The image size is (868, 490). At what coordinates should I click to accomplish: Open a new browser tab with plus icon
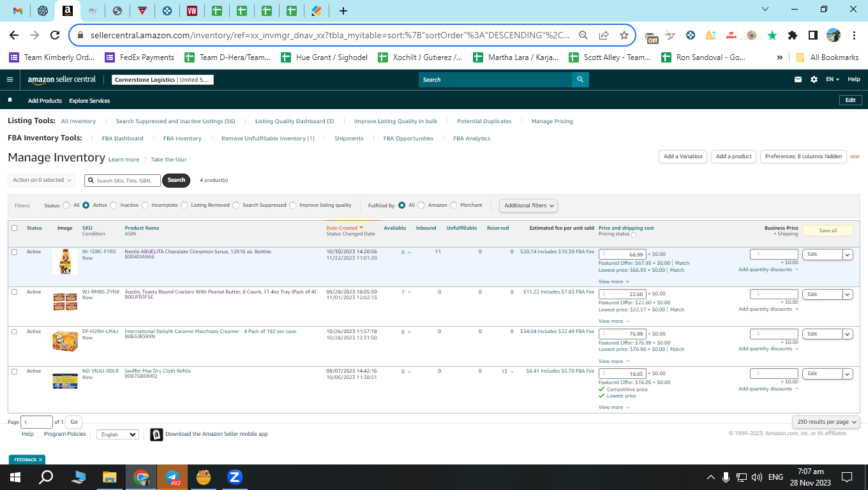click(343, 11)
